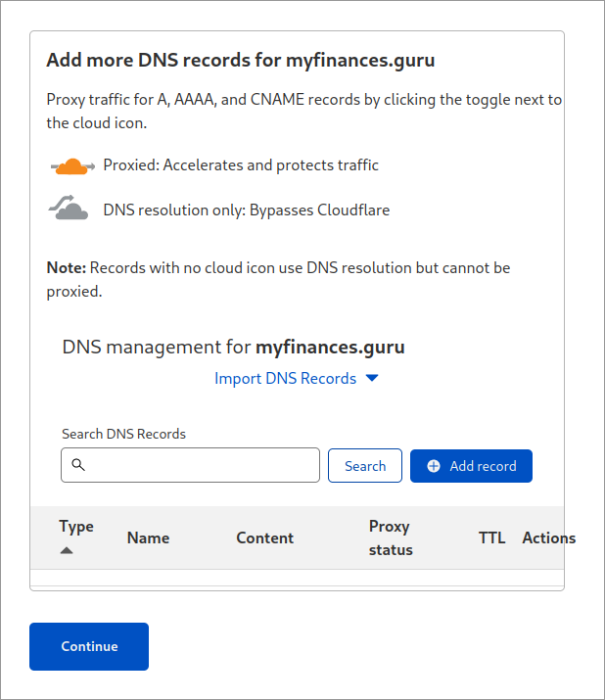Image resolution: width=605 pixels, height=700 pixels.
Task: Click the Type sort arrow icon
Action: coord(67,550)
